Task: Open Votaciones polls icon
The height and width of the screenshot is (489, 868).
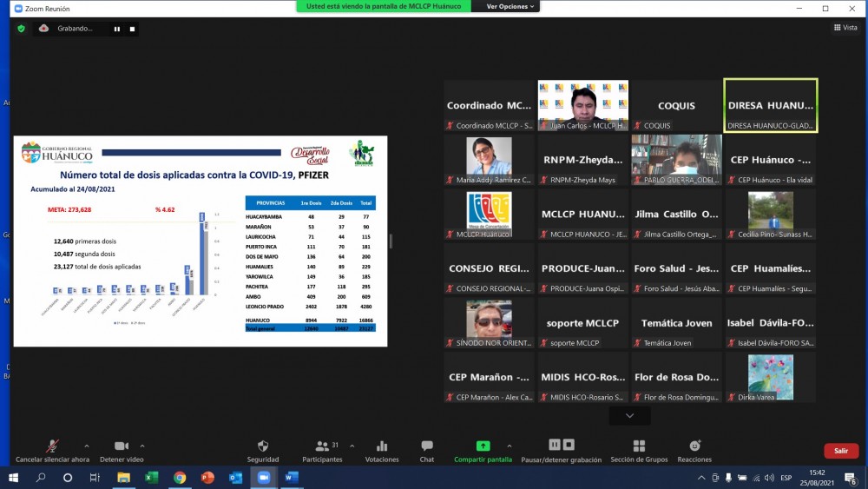Action: (381, 448)
